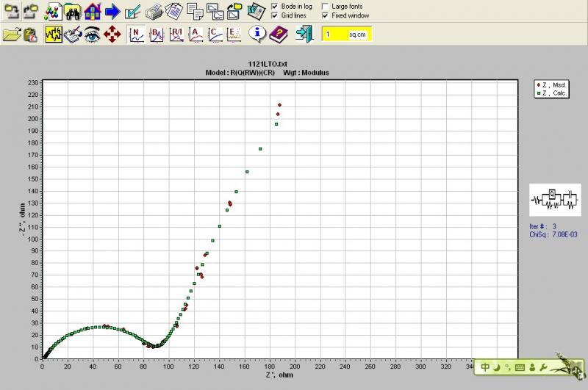
Task: Select the E error plot icon
Action: pyautogui.click(x=234, y=34)
